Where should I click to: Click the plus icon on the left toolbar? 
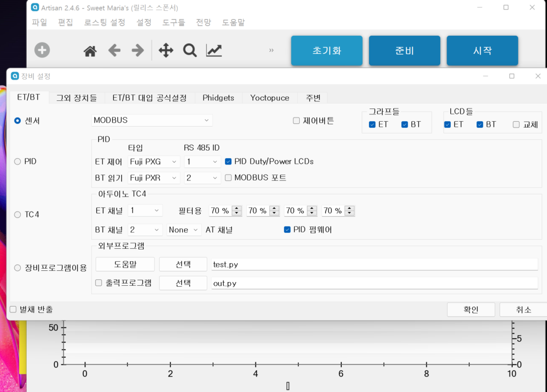[42, 50]
